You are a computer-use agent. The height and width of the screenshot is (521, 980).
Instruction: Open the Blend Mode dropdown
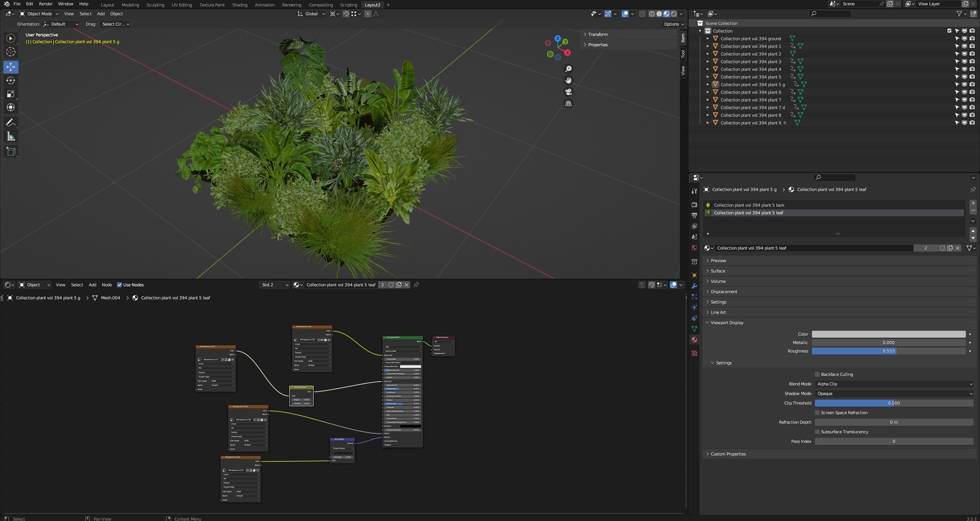click(894, 384)
